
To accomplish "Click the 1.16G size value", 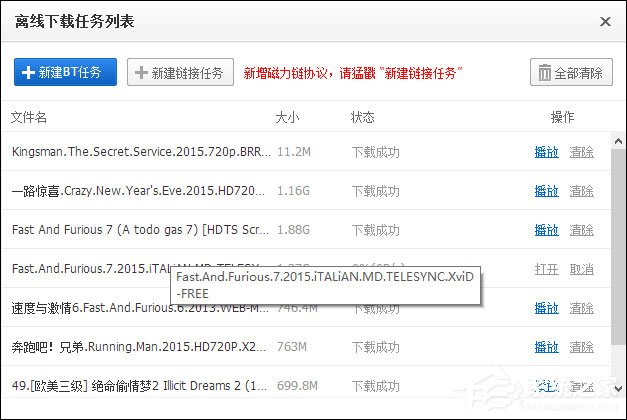I will 294,191.
